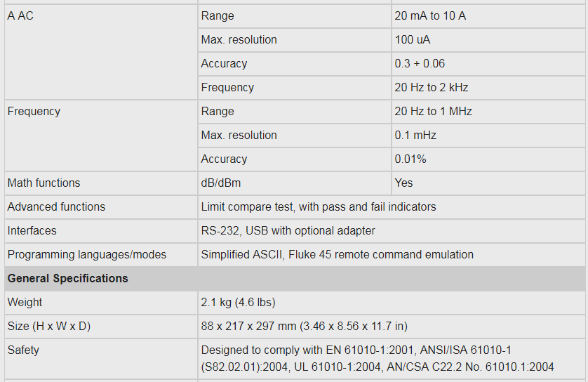Click the 'RS-232, USB with optional adapter' text
The image size is (588, 382).
point(288,230)
